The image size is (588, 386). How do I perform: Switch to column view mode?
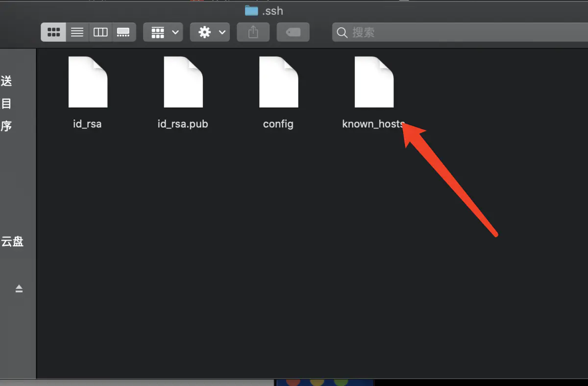(100, 32)
